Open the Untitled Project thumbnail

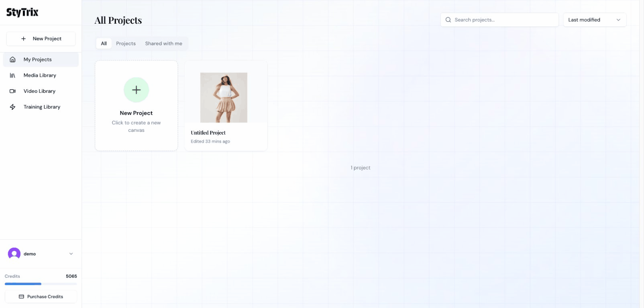click(x=224, y=98)
